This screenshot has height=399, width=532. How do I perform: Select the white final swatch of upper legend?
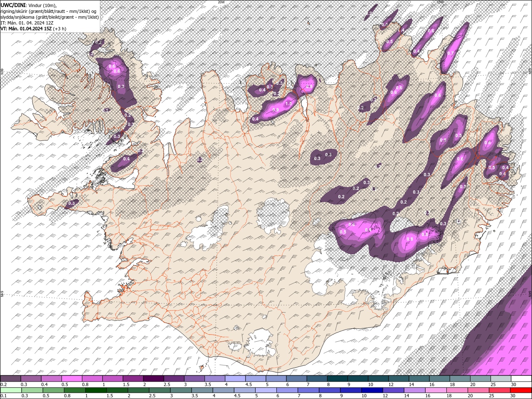point(521,379)
